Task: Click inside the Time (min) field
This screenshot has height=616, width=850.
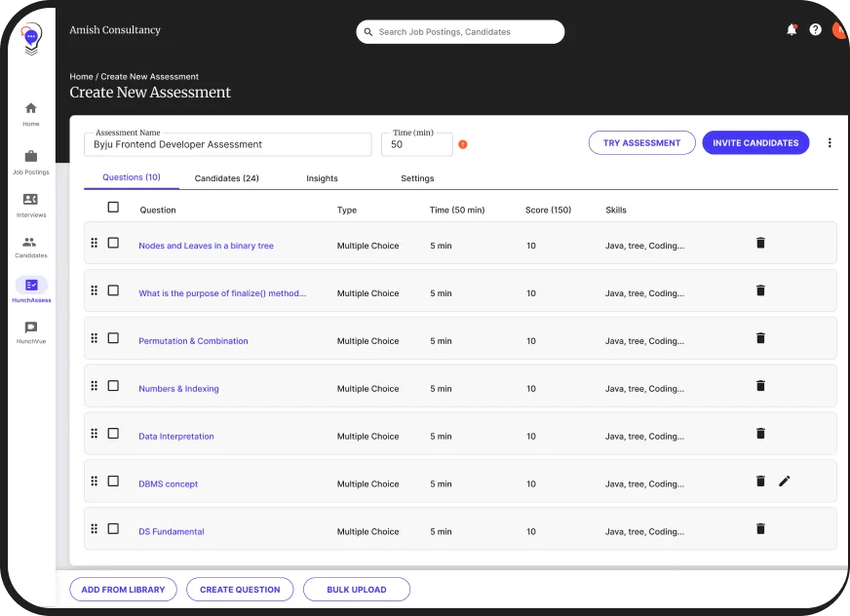Action: (x=416, y=143)
